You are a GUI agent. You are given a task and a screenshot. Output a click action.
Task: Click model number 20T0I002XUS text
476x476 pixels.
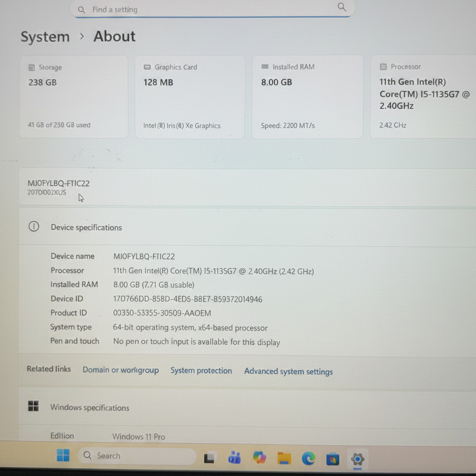click(47, 193)
